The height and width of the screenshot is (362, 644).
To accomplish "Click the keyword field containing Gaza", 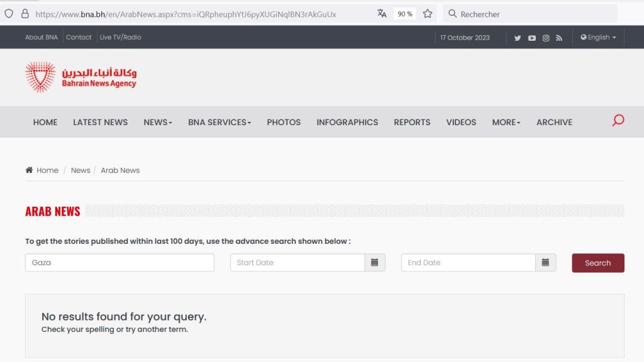I will (119, 263).
